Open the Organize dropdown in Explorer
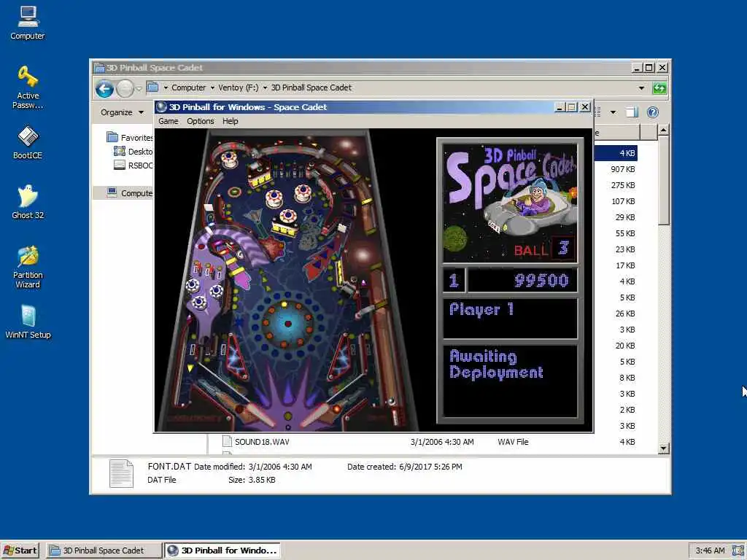The height and width of the screenshot is (560, 747). coord(122,112)
